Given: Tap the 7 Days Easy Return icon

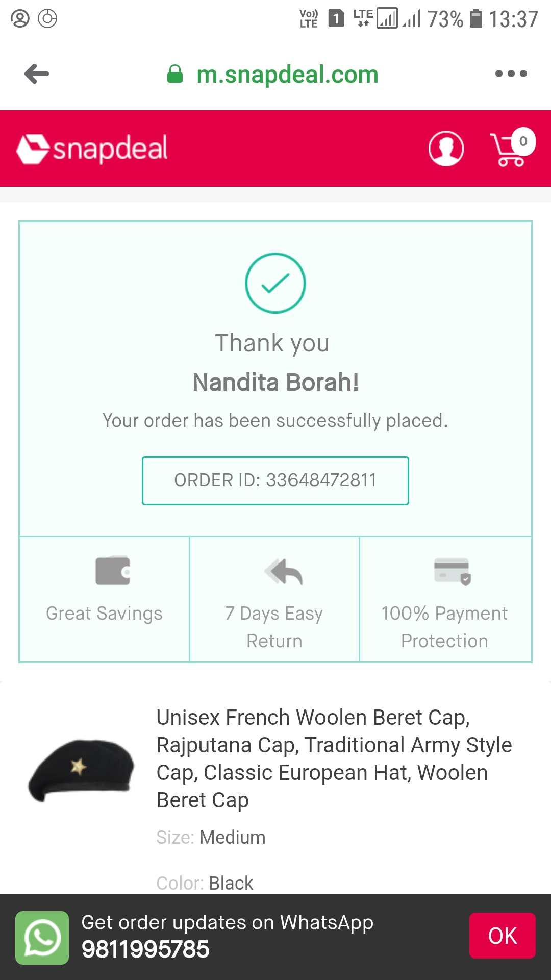Looking at the screenshot, I should (284, 572).
